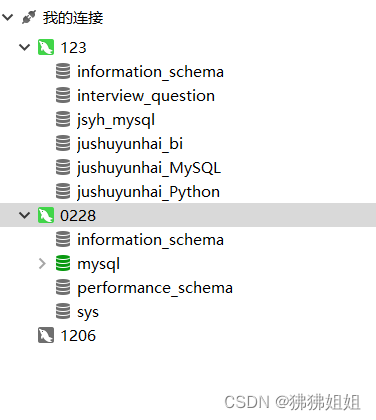Select the jushuyunhai_bi database
The height and width of the screenshot is (420, 376).
click(130, 144)
